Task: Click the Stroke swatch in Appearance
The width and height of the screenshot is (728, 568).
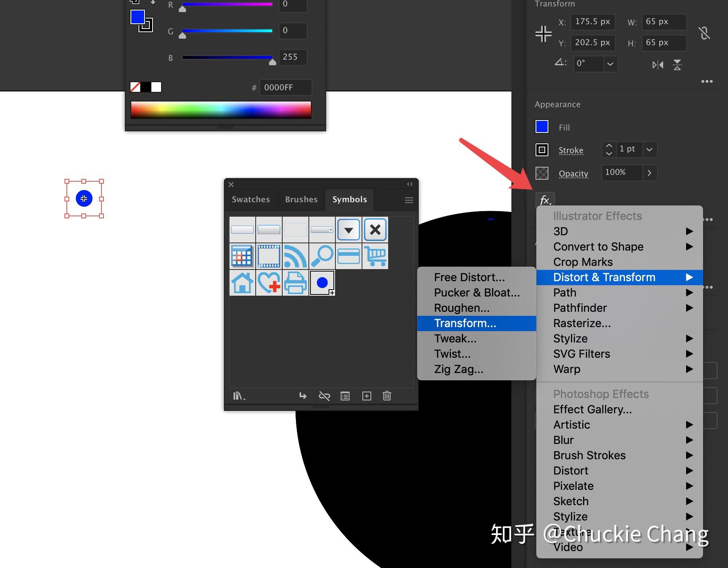Action: (542, 150)
